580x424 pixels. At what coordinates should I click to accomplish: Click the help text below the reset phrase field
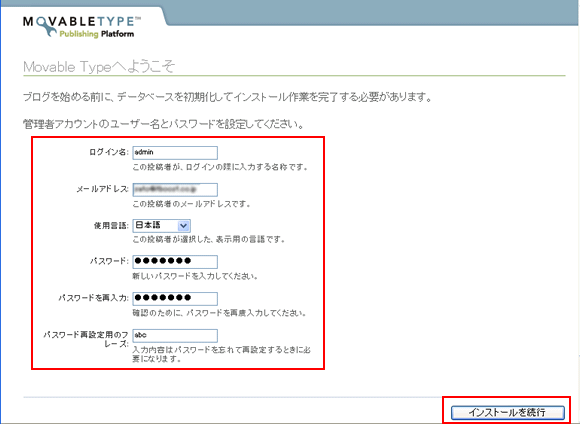pos(221,354)
